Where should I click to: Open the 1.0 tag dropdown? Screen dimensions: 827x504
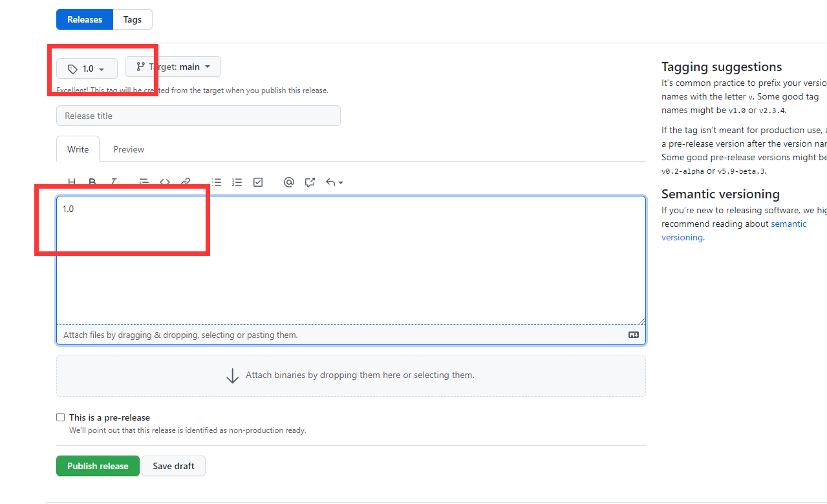pos(87,68)
